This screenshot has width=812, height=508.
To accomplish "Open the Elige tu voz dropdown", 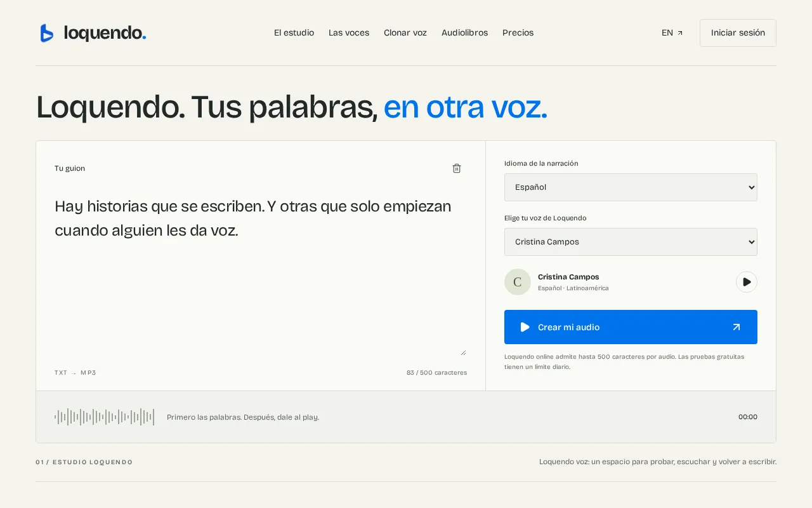I will [631, 242].
